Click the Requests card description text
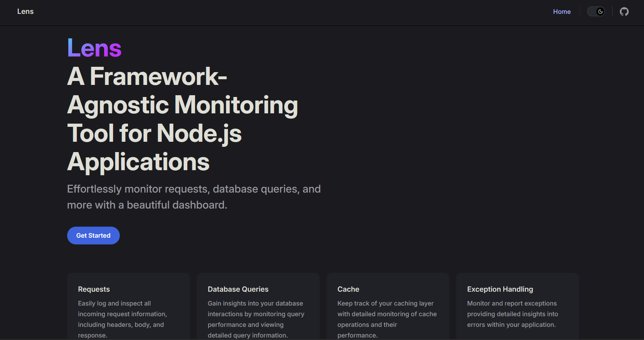Viewport: 644px width, 340px height. point(122,319)
